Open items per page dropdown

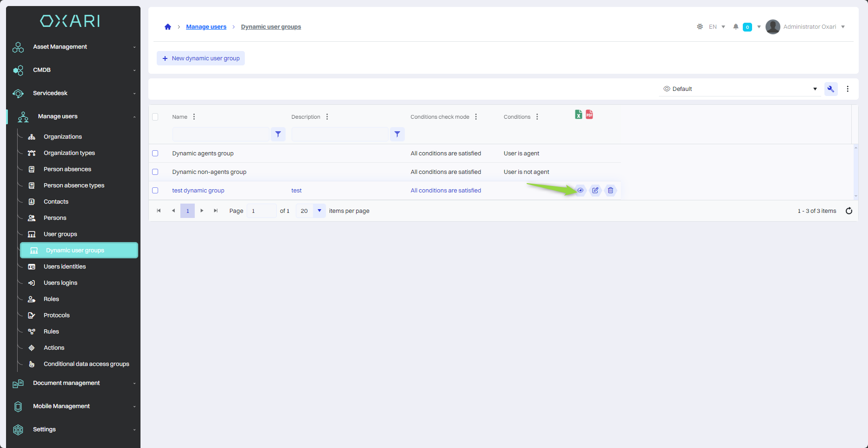319,211
